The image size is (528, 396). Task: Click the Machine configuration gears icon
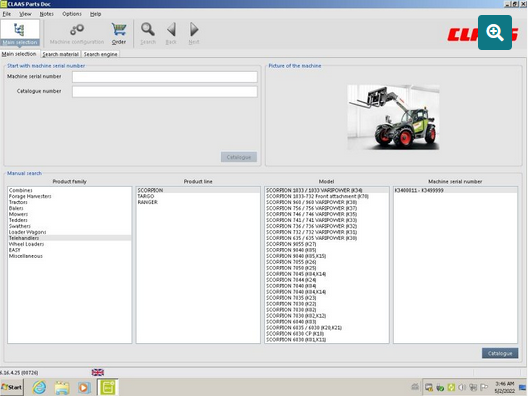click(x=77, y=29)
